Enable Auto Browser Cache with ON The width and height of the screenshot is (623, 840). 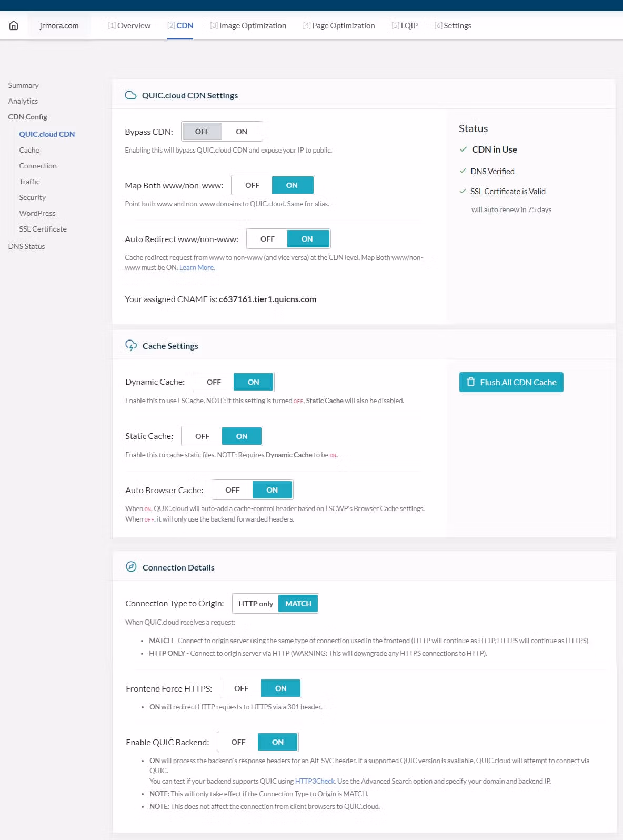[272, 490]
